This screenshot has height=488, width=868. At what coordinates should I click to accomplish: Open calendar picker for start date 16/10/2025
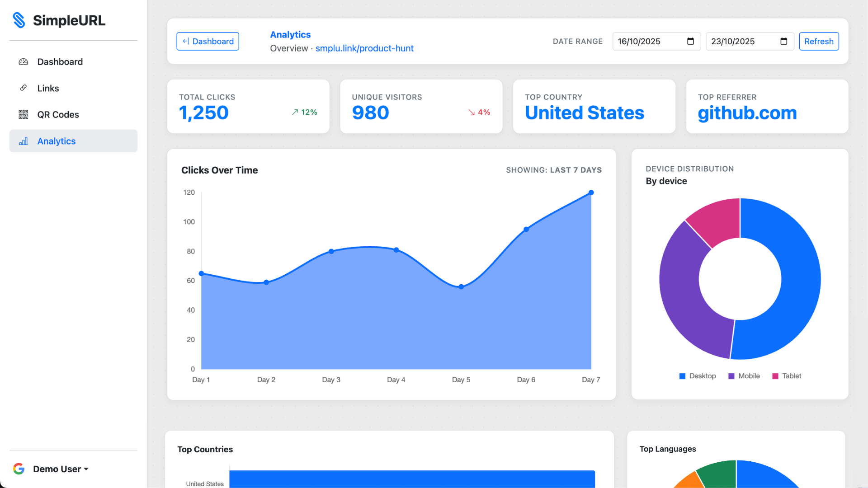690,42
